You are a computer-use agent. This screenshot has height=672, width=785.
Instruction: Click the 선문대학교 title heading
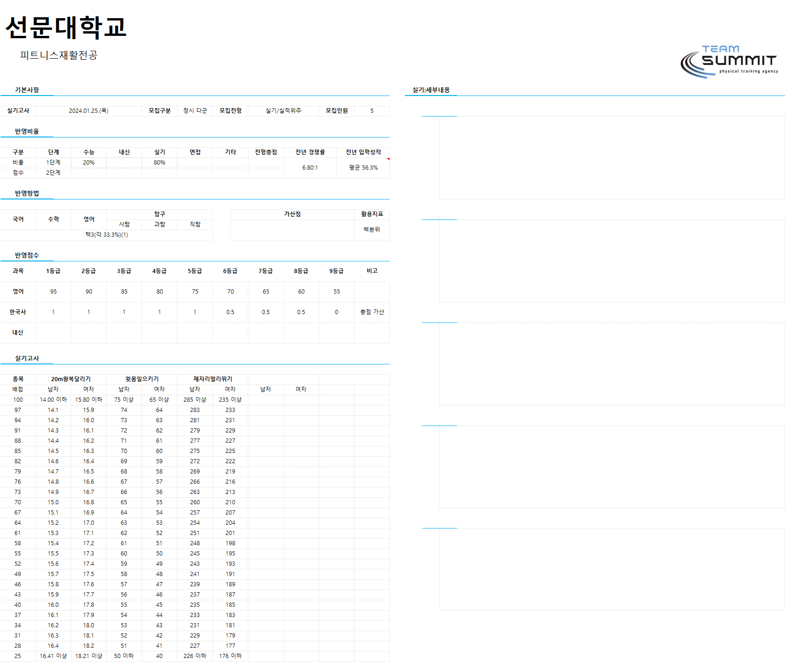click(66, 27)
